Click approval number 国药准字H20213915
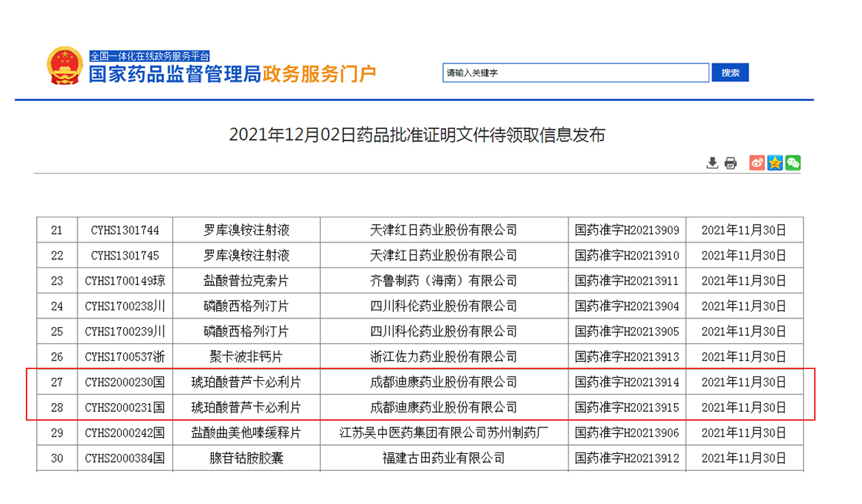Screen dimensions: 862x504 click(627, 407)
